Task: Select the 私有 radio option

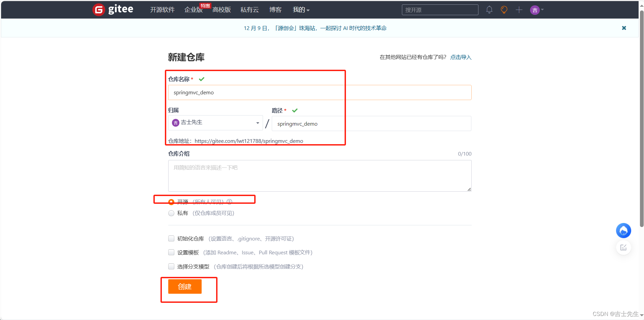Action: [x=171, y=213]
